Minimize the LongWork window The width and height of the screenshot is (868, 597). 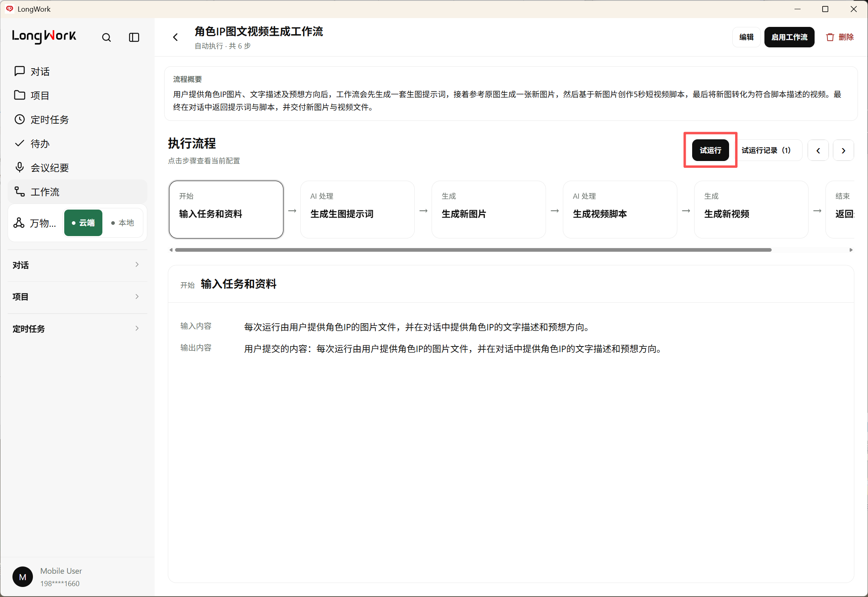[x=798, y=9]
